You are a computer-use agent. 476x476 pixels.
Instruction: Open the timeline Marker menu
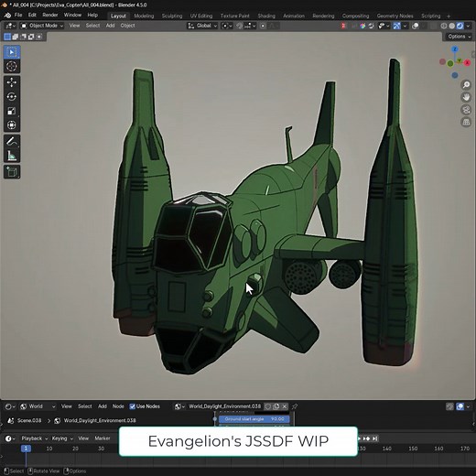103,438
